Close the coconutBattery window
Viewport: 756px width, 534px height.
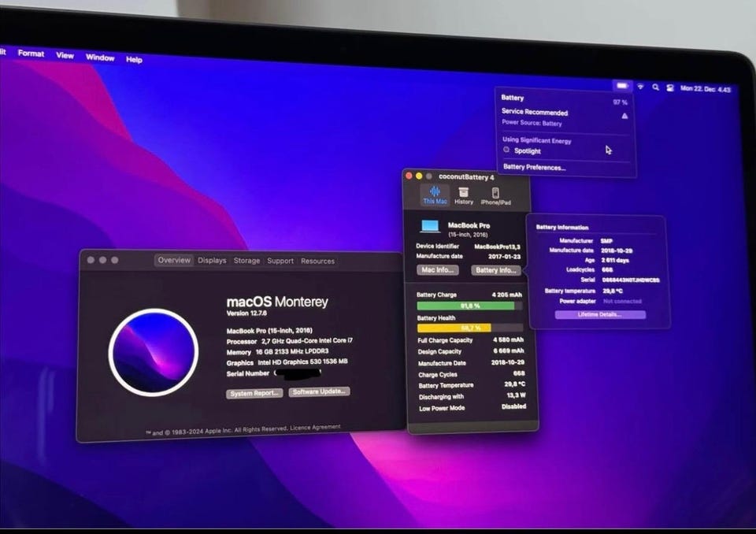pyautogui.click(x=409, y=176)
